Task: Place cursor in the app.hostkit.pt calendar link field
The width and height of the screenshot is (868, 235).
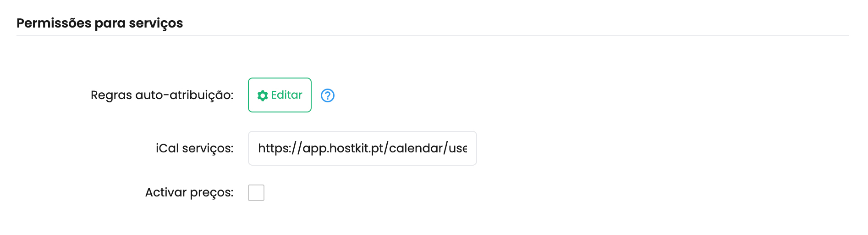Action: click(363, 148)
